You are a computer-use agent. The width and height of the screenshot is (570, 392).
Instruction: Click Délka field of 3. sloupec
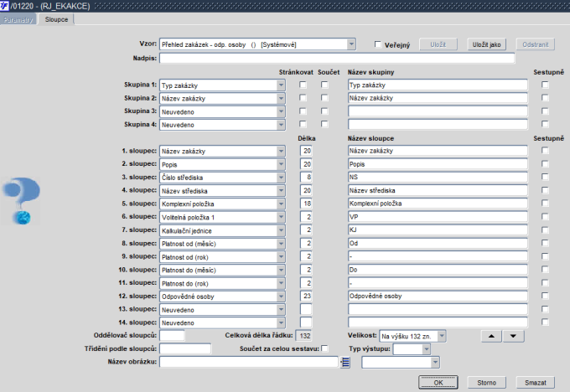(x=306, y=177)
